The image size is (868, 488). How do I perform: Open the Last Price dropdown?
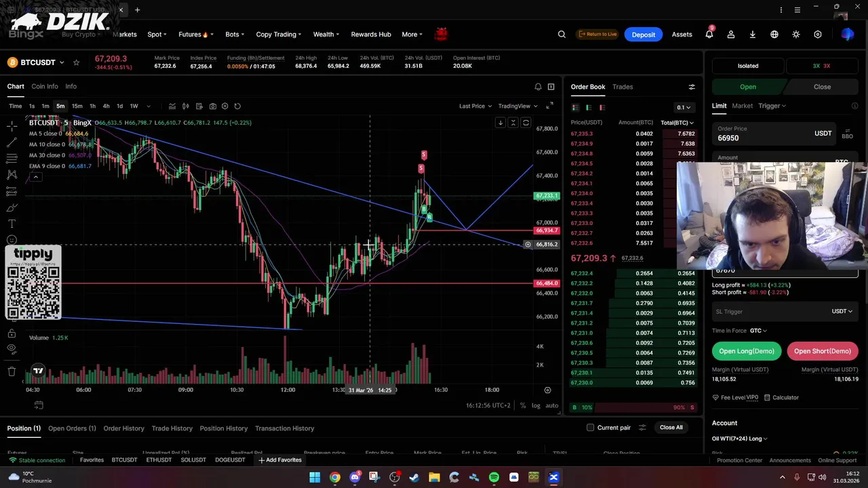pyautogui.click(x=475, y=106)
